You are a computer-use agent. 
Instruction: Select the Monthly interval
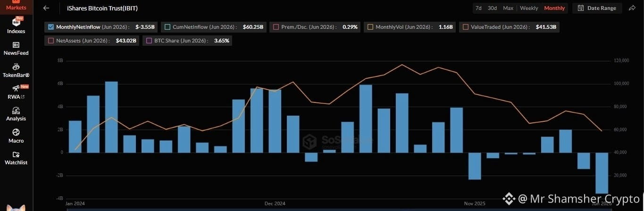(x=554, y=8)
